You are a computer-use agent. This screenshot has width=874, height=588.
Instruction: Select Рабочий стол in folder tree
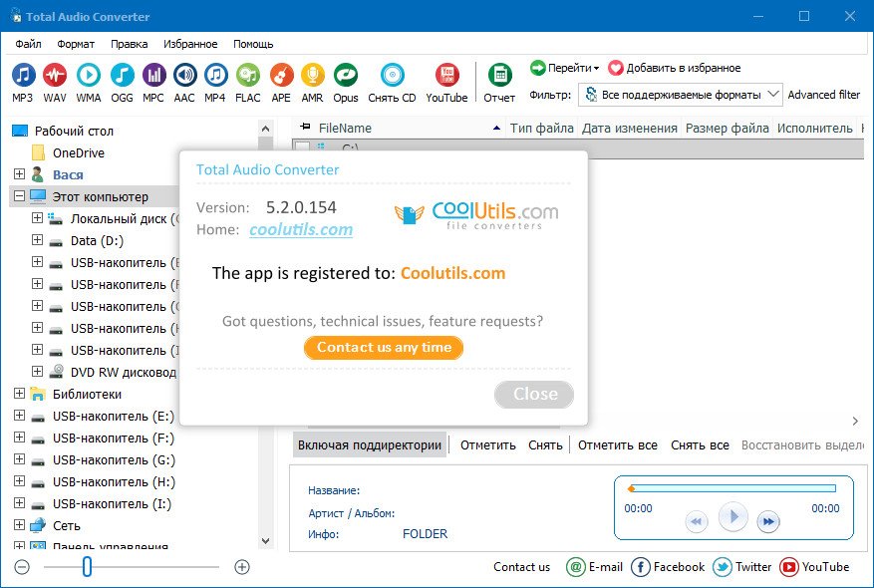[74, 131]
